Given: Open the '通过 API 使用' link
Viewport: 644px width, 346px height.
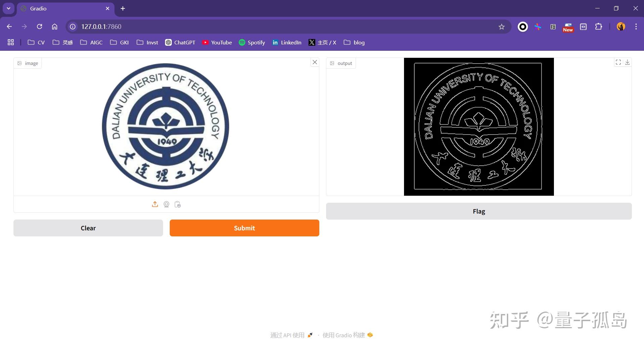Looking at the screenshot, I should pos(291,335).
